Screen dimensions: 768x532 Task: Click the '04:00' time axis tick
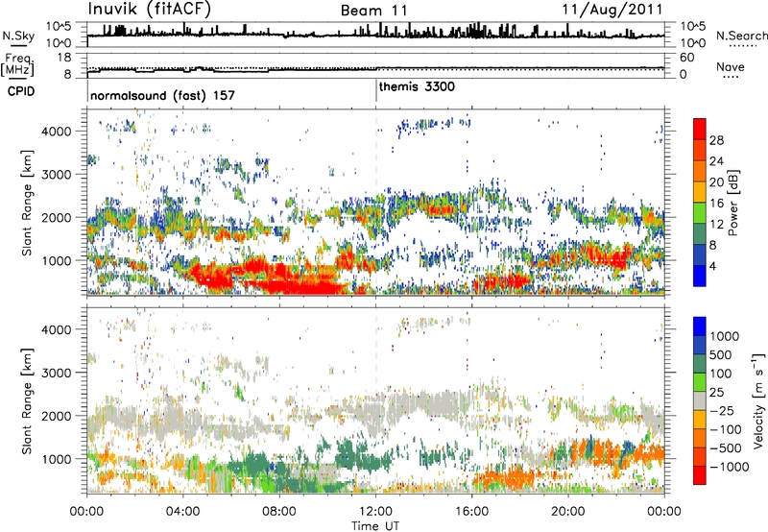(x=183, y=512)
